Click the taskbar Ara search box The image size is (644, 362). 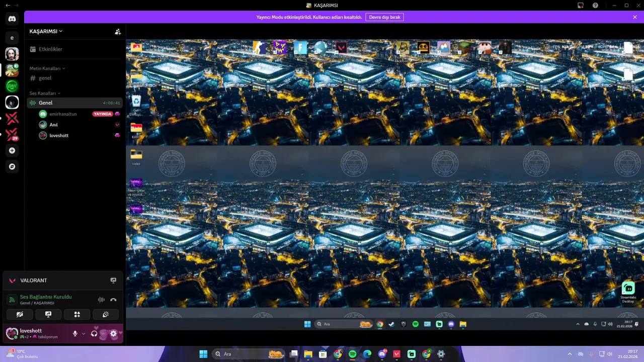[249, 354]
